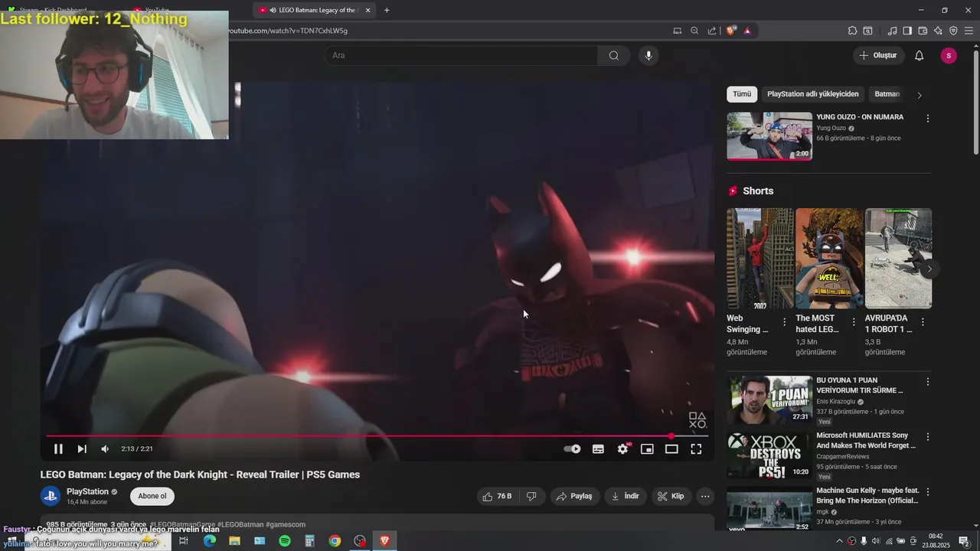Open Leo AI sparkle icon
Viewport: 980px width, 551px height.
938,31
